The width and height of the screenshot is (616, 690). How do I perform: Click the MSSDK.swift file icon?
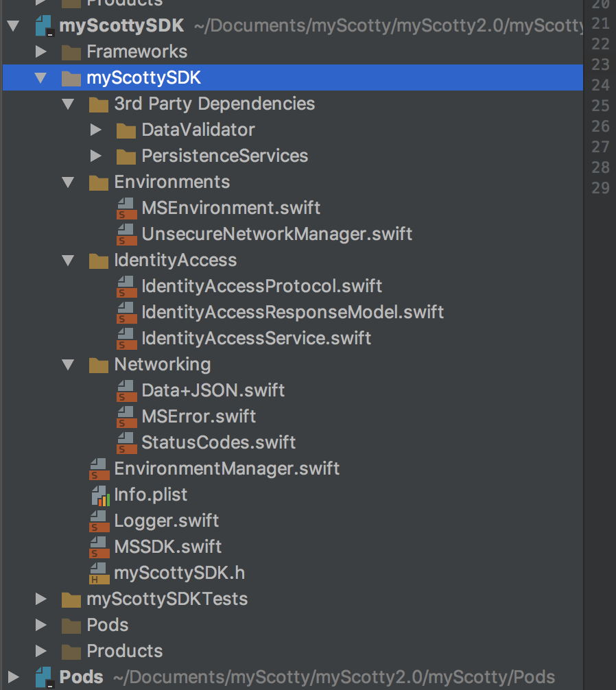coord(99,547)
